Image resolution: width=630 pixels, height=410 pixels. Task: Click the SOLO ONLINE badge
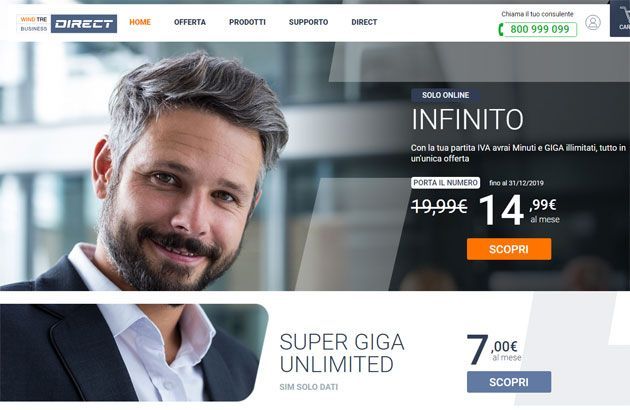point(445,95)
